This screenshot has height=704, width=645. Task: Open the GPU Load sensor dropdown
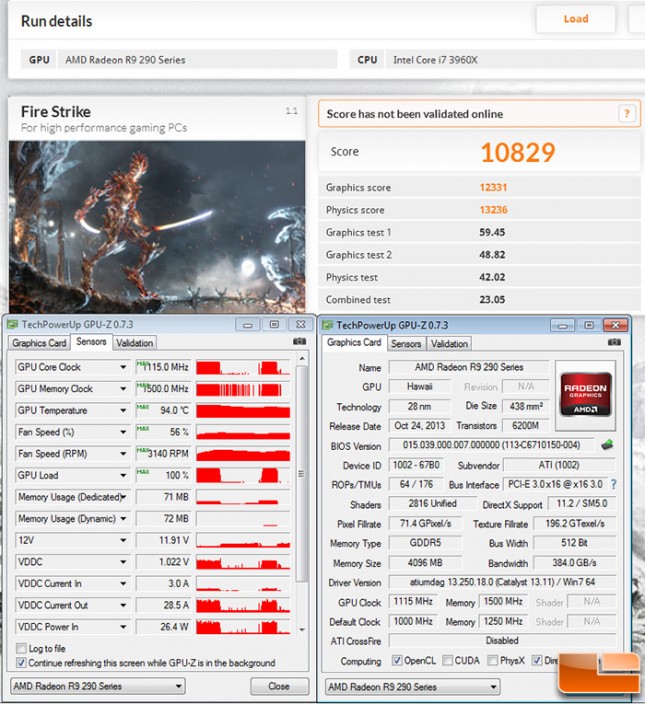[x=123, y=475]
